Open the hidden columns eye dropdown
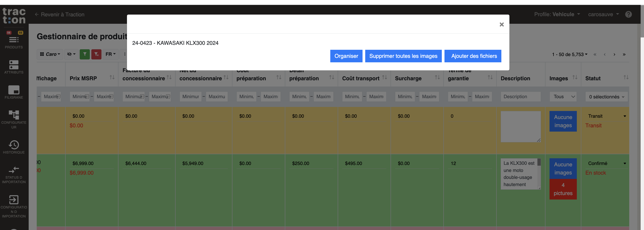Image resolution: width=644 pixels, height=230 pixels. point(71,54)
